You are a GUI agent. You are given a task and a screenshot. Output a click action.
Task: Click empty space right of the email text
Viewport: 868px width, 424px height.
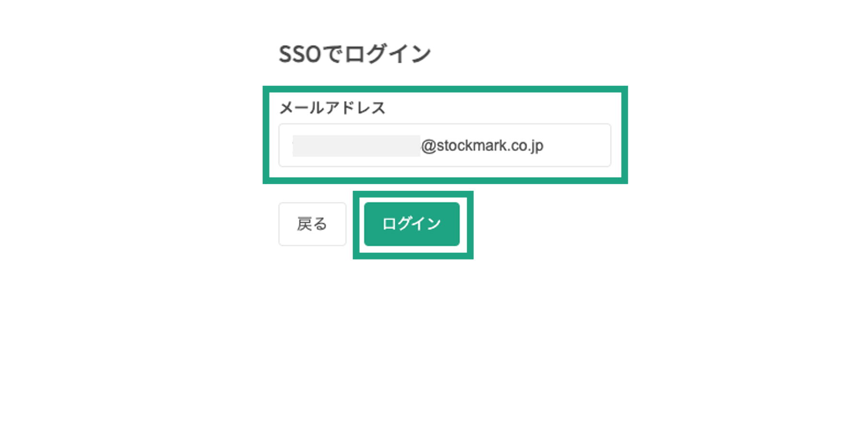[x=577, y=146]
